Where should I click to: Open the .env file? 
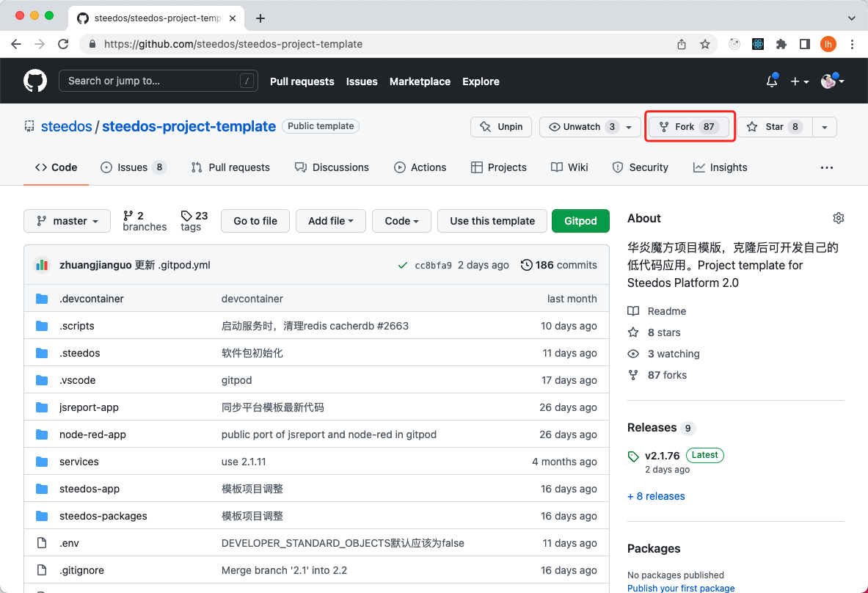click(69, 543)
